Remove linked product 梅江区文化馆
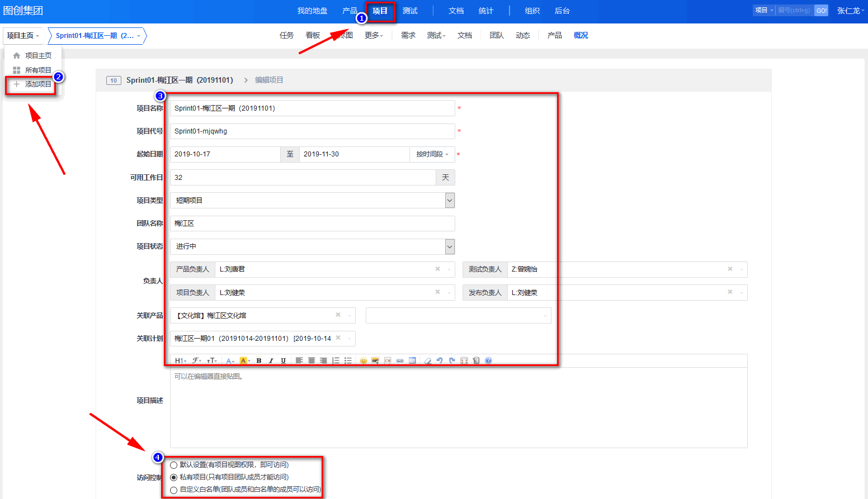 338,315
